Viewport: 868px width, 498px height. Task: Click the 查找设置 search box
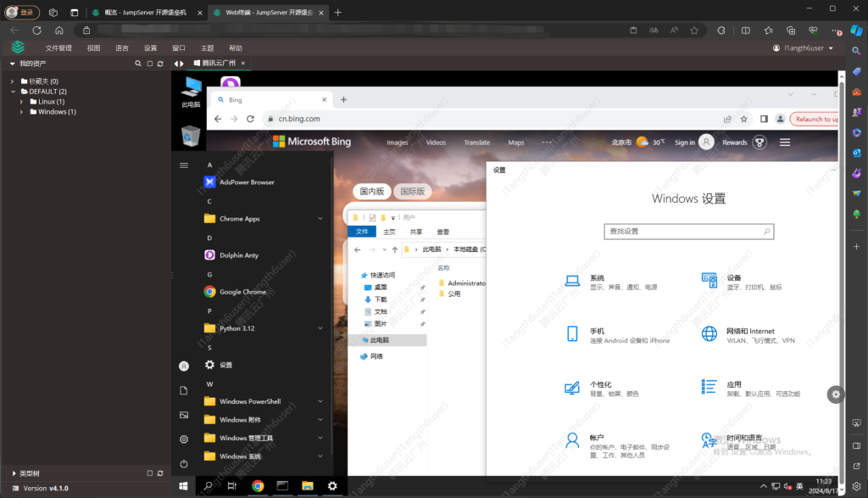coord(688,231)
